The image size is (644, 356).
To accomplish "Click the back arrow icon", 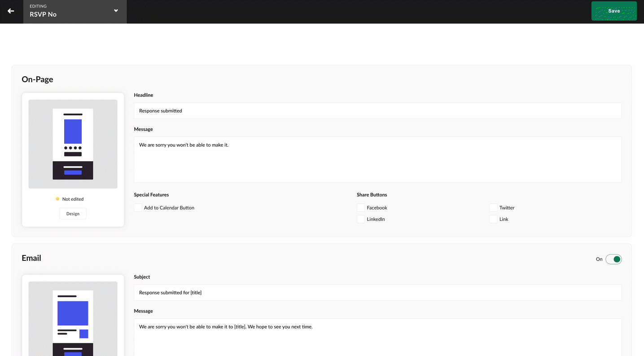I will 11,11.
